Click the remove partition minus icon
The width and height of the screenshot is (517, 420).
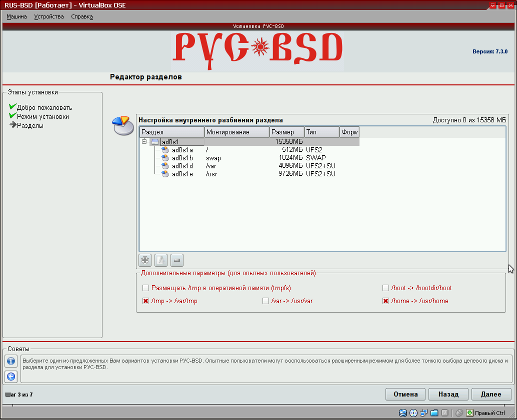click(176, 260)
